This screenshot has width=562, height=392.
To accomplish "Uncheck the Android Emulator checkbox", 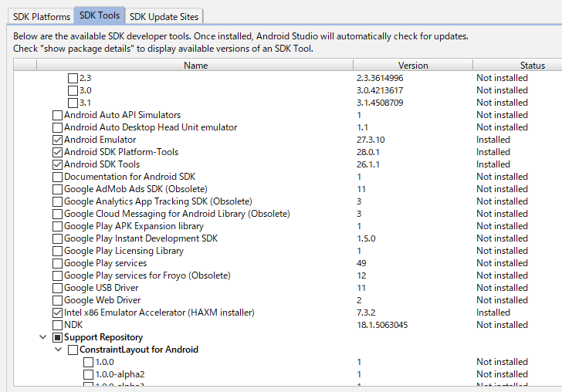I will click(57, 140).
